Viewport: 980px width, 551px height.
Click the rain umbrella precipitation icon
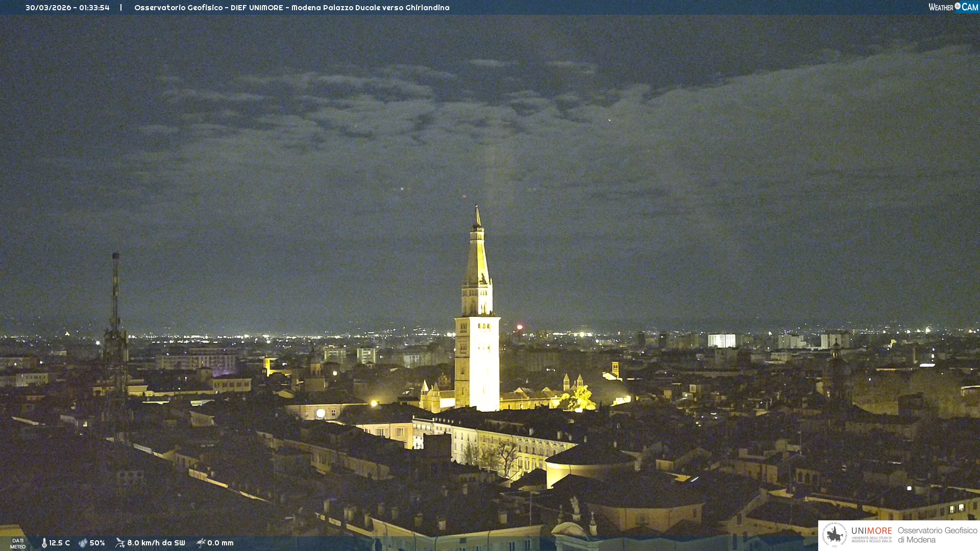click(201, 543)
